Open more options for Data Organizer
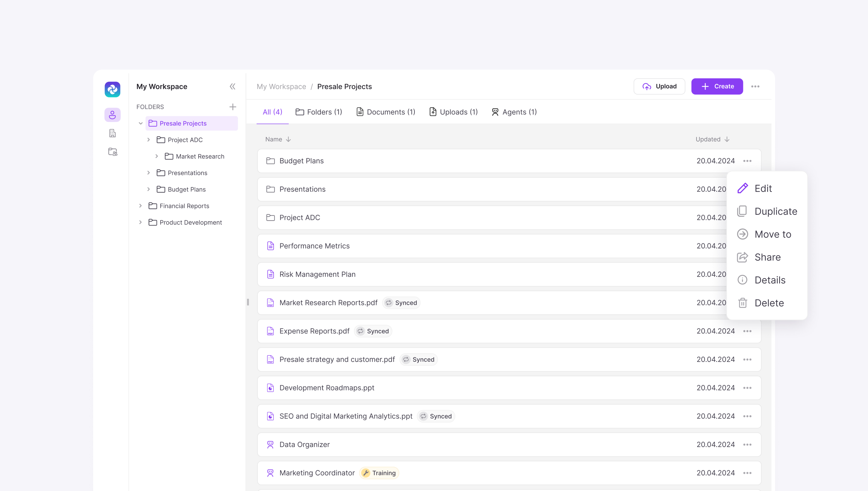 pyautogui.click(x=747, y=444)
